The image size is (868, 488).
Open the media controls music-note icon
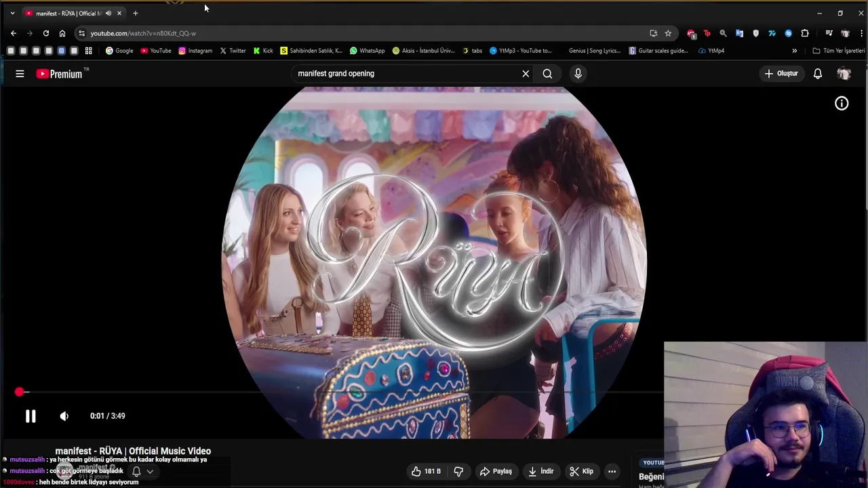pos(829,33)
